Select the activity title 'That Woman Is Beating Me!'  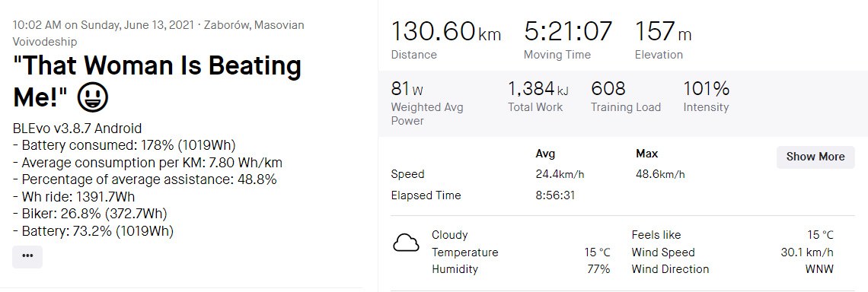click(157, 82)
